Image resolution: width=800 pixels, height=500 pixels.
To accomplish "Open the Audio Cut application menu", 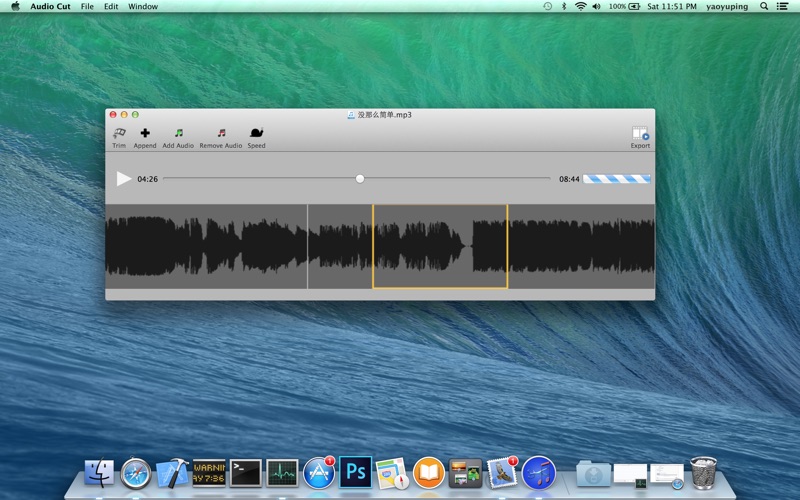I will click(x=51, y=6).
